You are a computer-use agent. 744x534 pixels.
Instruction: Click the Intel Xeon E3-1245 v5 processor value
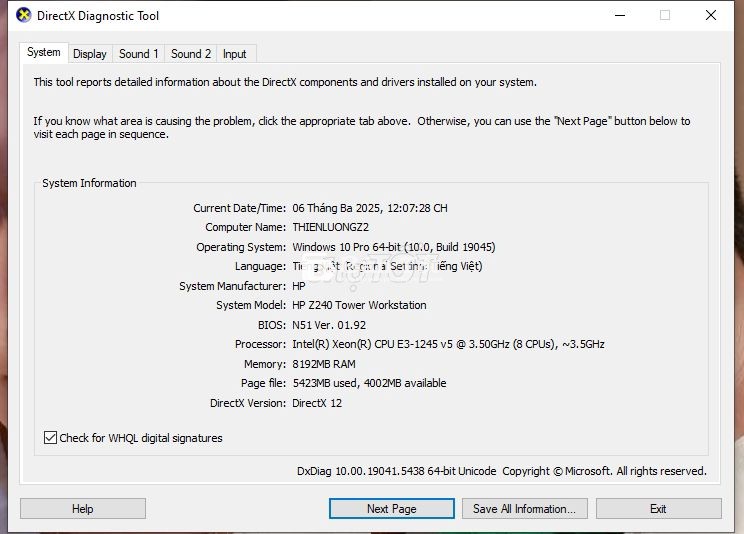click(x=448, y=344)
